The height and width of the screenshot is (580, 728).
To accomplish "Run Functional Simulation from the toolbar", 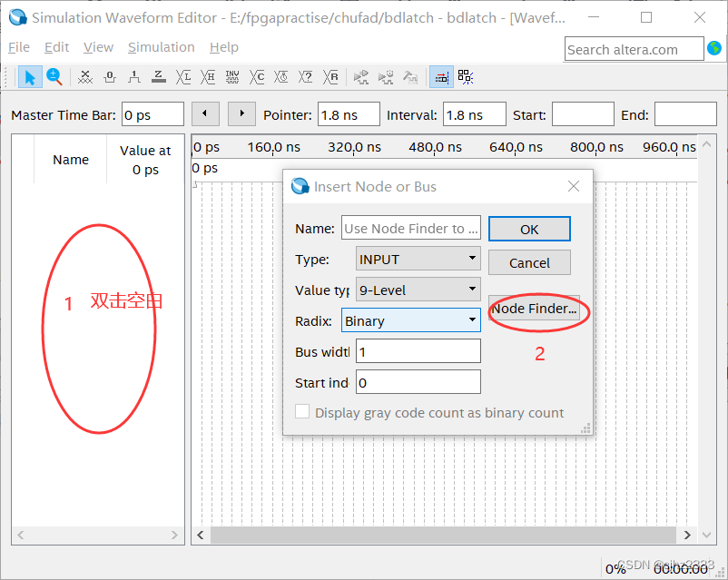I will click(360, 77).
